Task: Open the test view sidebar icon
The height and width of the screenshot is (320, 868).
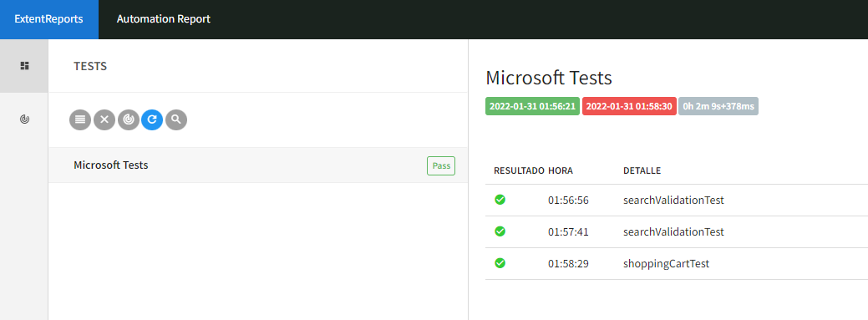Action: tap(23, 66)
